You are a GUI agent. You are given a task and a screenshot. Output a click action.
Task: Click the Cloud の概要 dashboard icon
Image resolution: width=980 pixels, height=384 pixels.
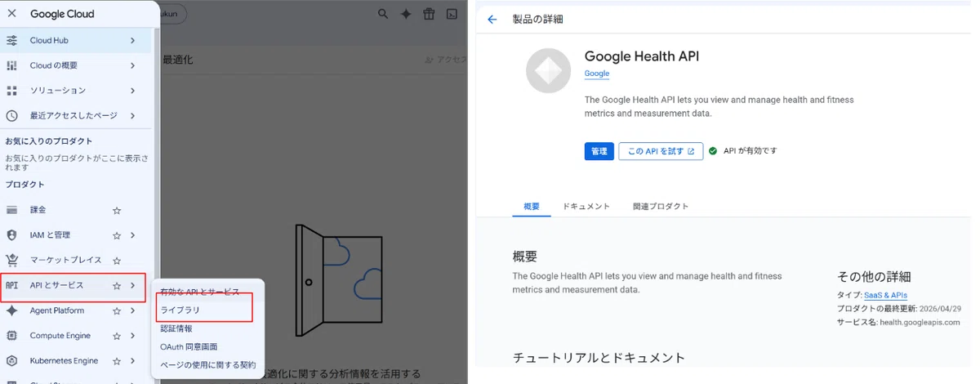[11, 65]
